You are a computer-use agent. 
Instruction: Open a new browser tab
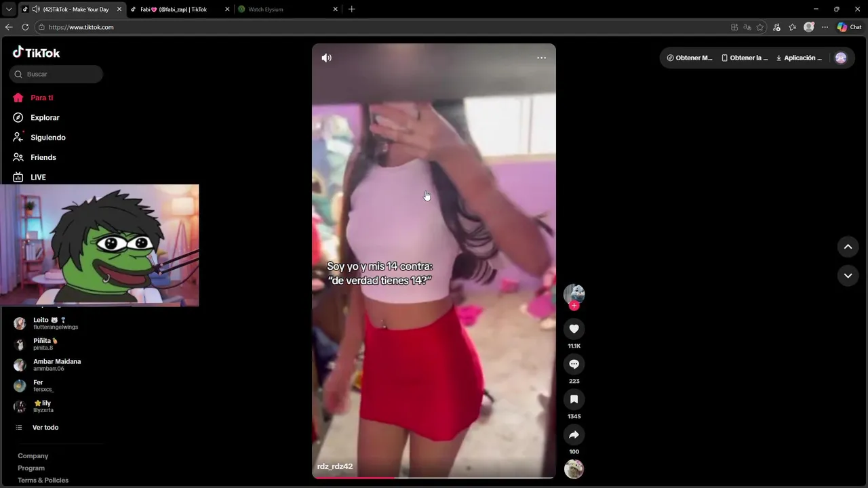[x=351, y=9]
